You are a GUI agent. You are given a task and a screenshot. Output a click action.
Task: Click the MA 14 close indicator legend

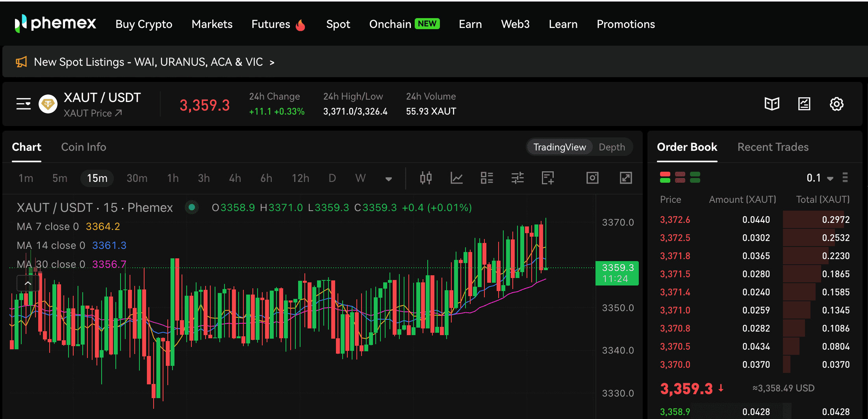tap(71, 245)
